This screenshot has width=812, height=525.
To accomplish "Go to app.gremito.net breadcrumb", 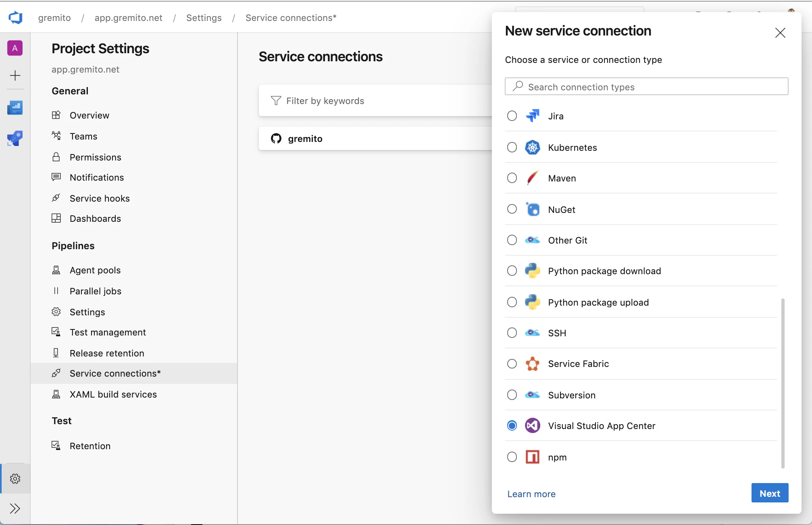I will pos(129,18).
